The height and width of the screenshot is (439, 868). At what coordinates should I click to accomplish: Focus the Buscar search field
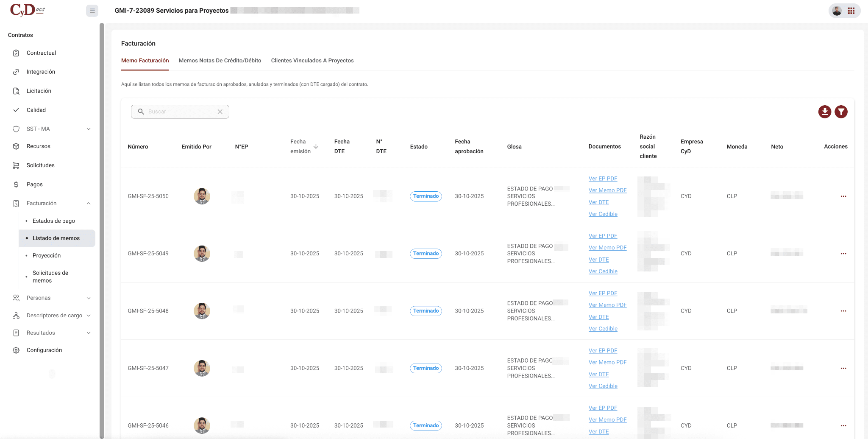180,112
